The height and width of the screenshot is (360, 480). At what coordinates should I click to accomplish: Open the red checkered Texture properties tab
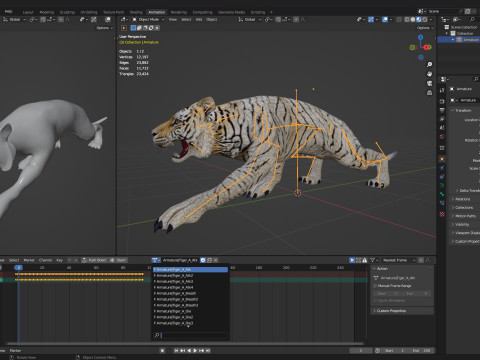[442, 214]
